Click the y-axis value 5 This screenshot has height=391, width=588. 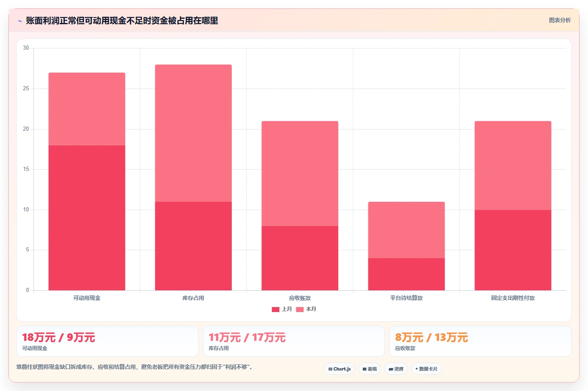pyautogui.click(x=28, y=250)
